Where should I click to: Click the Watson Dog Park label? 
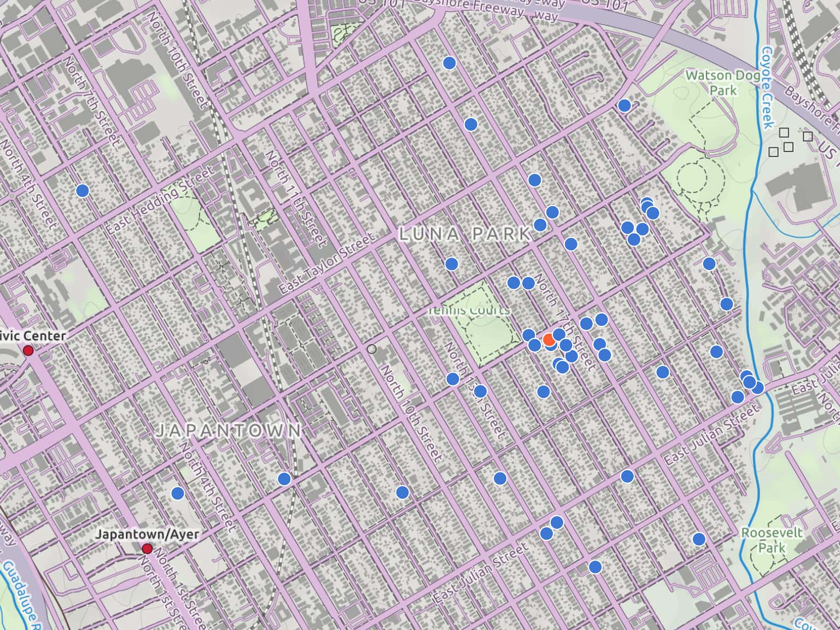(x=719, y=82)
